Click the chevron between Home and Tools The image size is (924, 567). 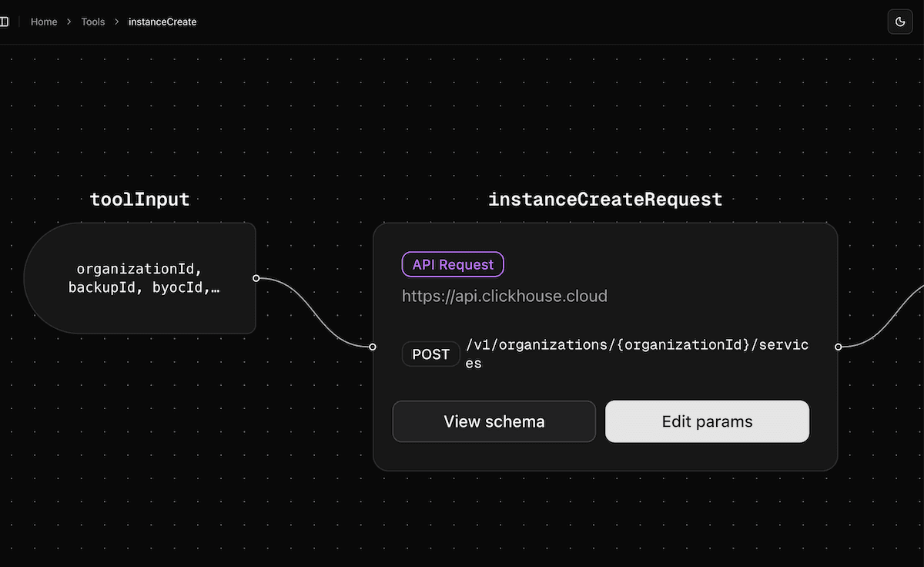tap(69, 22)
